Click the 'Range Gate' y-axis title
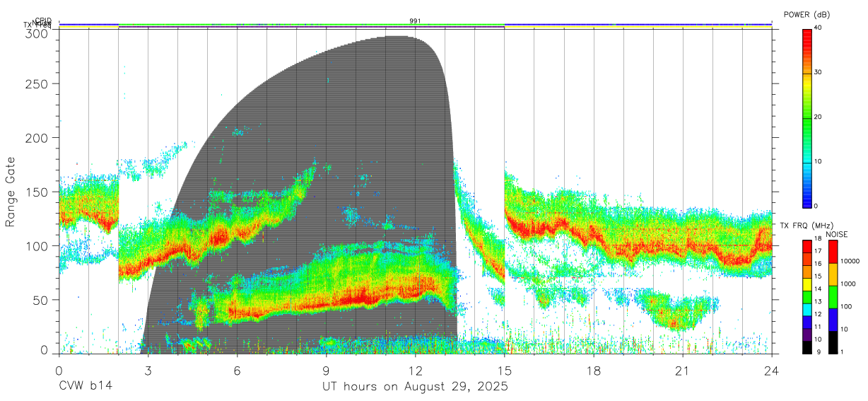Image resolution: width=868 pixels, height=401 pixels. pos(11,191)
